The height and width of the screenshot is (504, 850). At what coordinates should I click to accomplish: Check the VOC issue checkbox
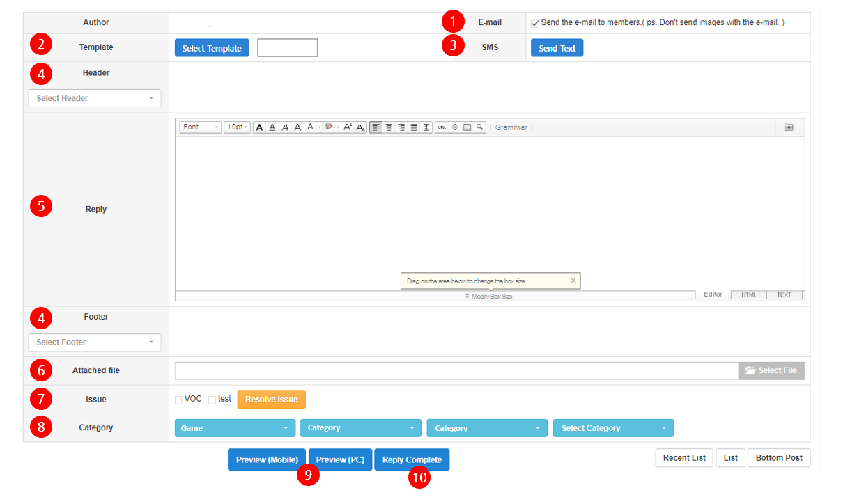(178, 400)
